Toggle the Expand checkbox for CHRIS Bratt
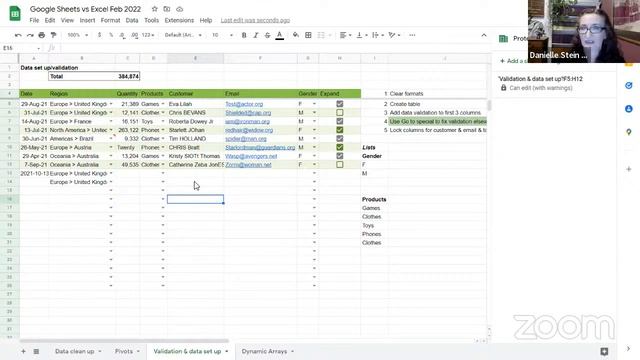 click(x=340, y=147)
